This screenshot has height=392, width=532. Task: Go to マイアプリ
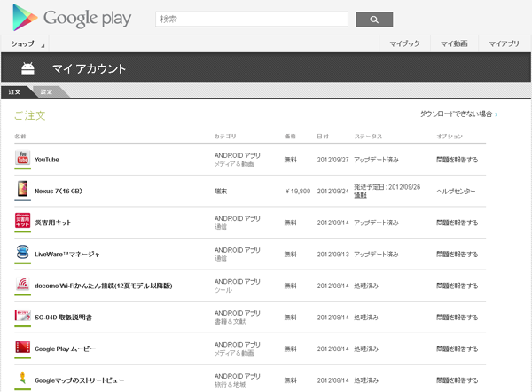pyautogui.click(x=504, y=43)
